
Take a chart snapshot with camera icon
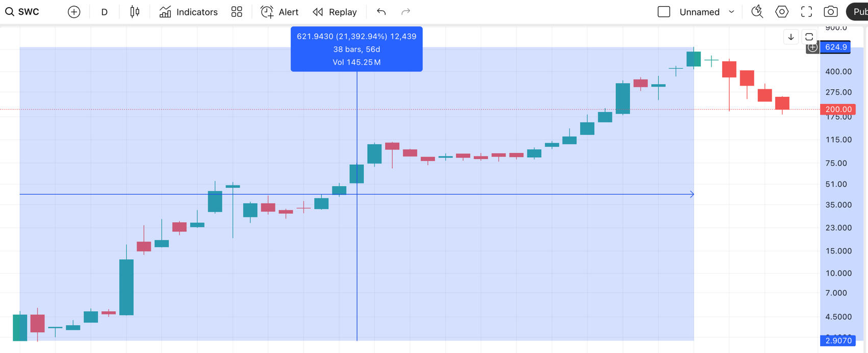831,12
